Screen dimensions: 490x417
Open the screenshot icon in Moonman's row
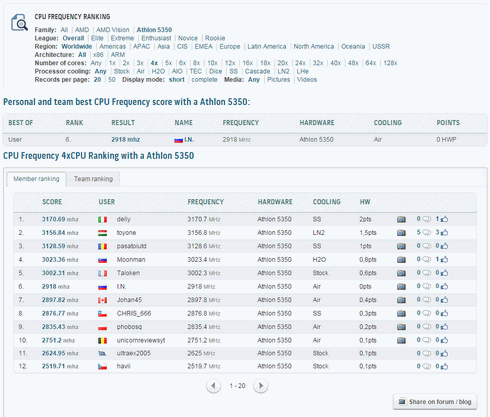click(401, 260)
